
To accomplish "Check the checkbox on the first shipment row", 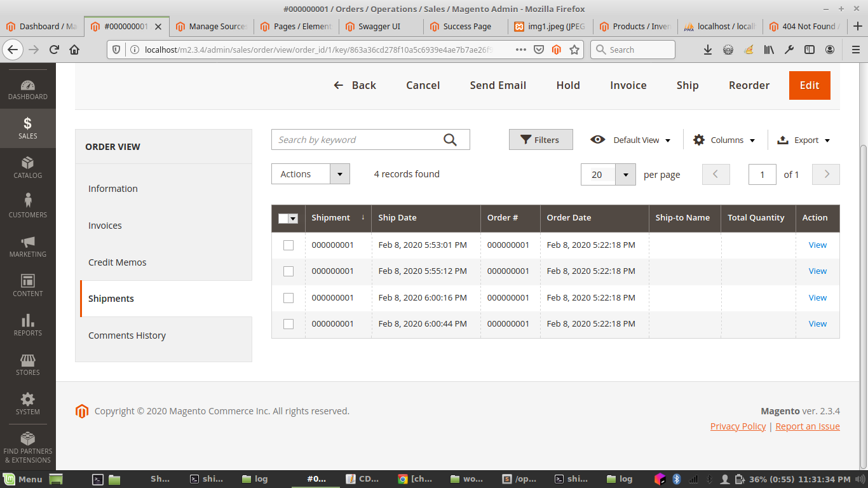I will (288, 245).
